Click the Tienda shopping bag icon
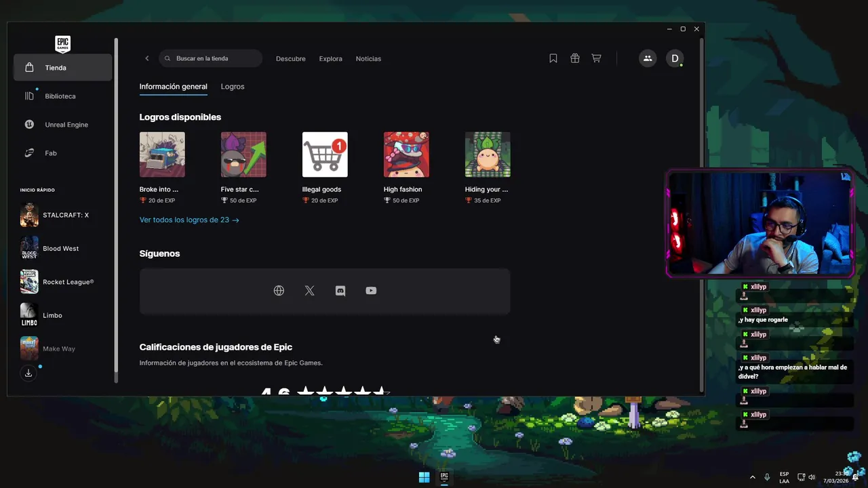 coord(29,68)
